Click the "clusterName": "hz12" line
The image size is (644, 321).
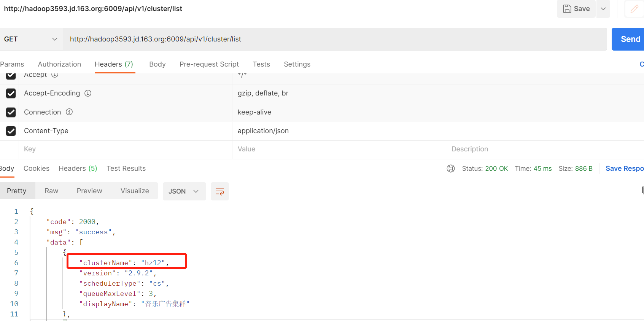[124, 263]
